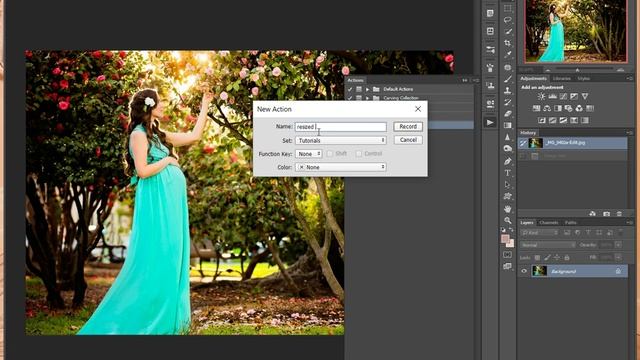Select the Horizontal Type tool
Screen dimensions: 640x360
point(507,173)
